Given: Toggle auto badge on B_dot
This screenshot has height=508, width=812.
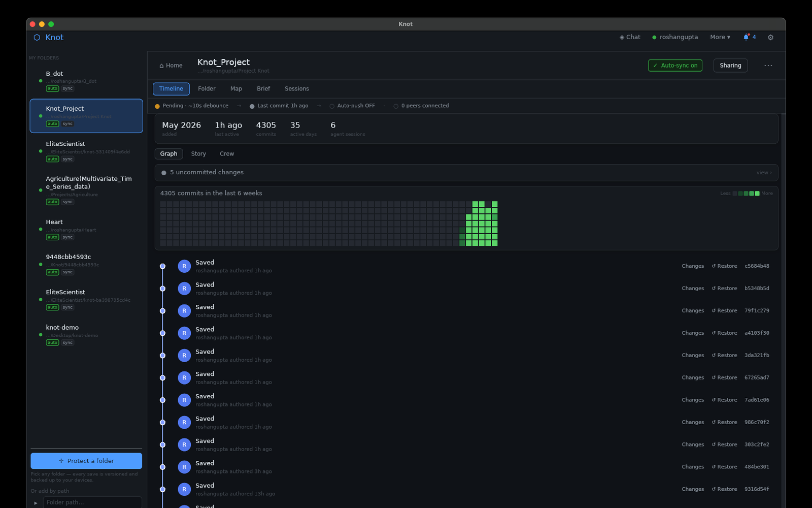Looking at the screenshot, I should [x=52, y=88].
